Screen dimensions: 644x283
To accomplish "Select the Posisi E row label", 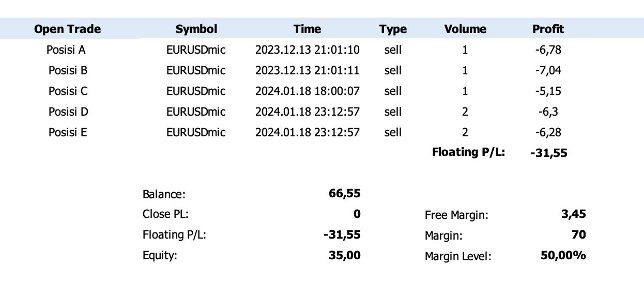I will pyautogui.click(x=68, y=133).
